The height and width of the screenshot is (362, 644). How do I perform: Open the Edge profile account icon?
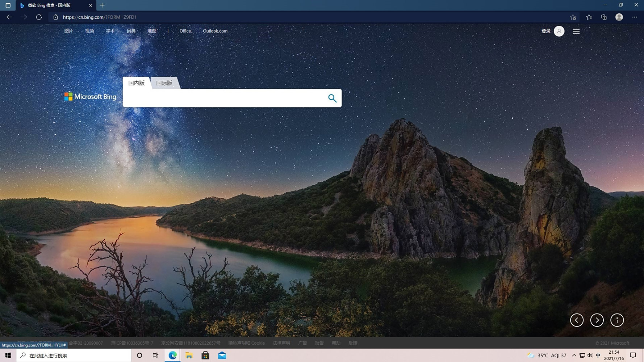pyautogui.click(x=619, y=17)
